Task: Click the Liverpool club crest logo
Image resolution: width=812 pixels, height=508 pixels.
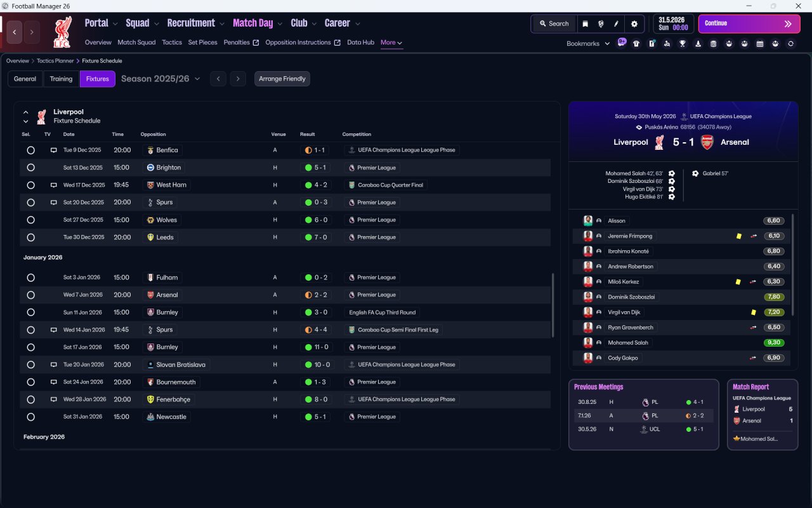Action: coord(63,32)
